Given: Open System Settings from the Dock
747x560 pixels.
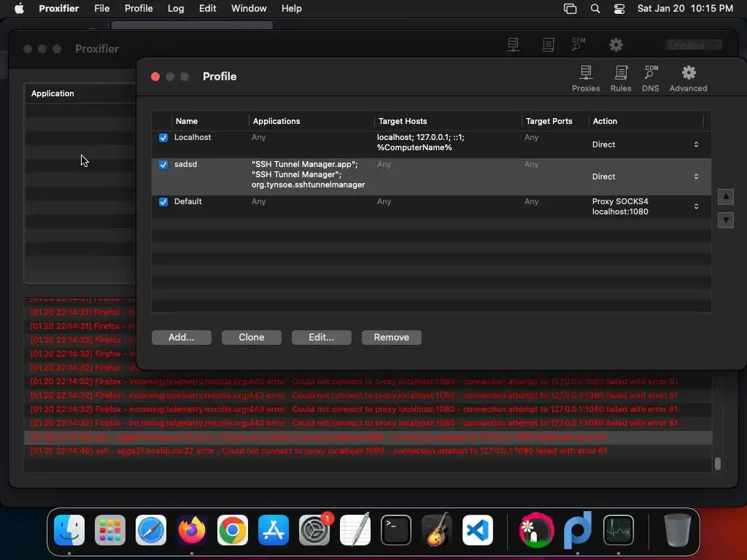Looking at the screenshot, I should tap(314, 530).
